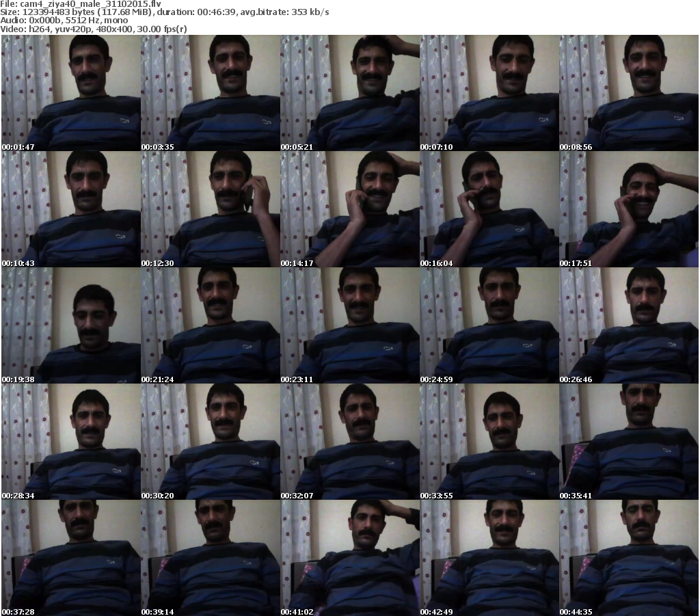700x616 pixels.
Task: Choose the frame labeled 00:28:34
Action: point(71,442)
